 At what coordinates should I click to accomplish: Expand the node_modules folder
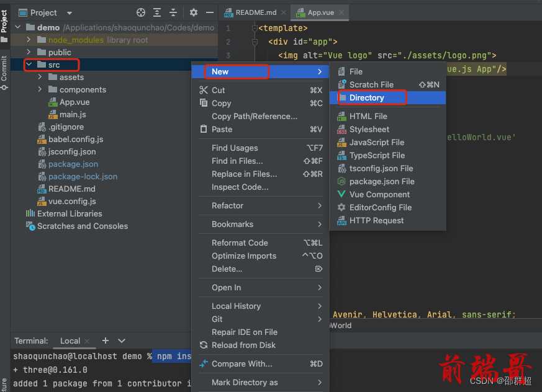coord(29,40)
